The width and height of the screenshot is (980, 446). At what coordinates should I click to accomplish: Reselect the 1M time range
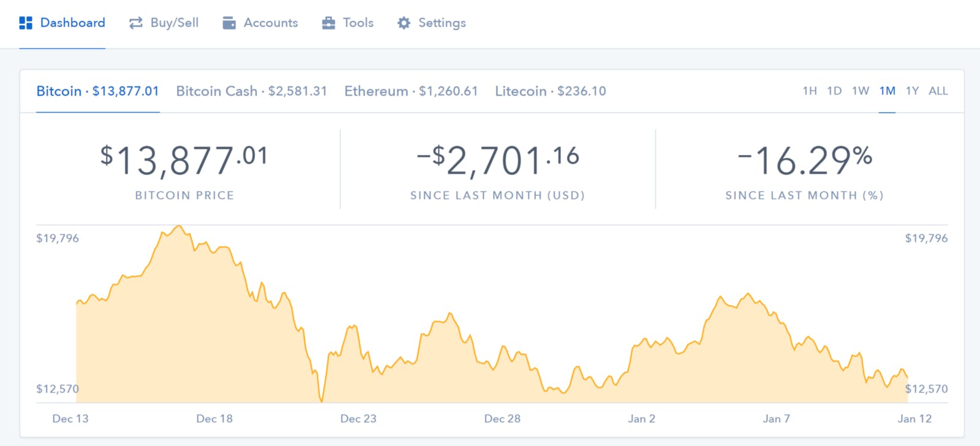(886, 91)
